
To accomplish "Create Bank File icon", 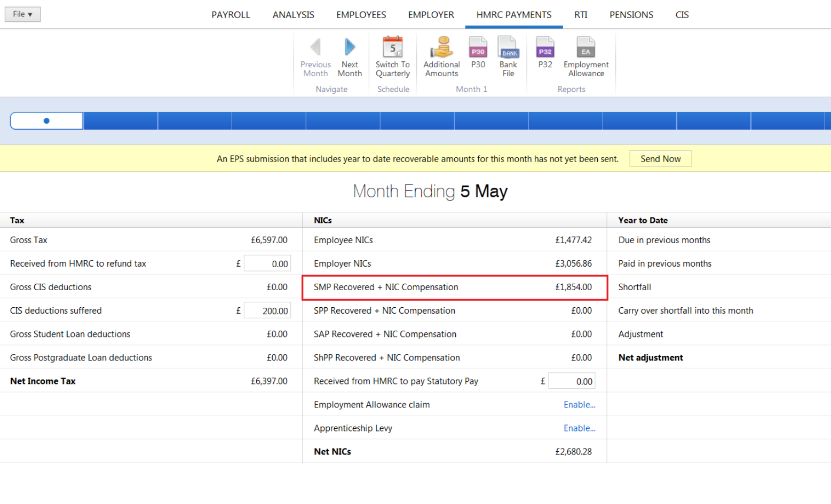I will point(508,47).
